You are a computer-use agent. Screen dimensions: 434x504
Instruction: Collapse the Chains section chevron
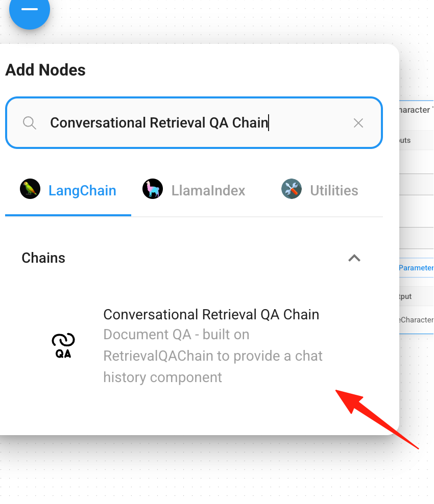pyautogui.click(x=354, y=258)
